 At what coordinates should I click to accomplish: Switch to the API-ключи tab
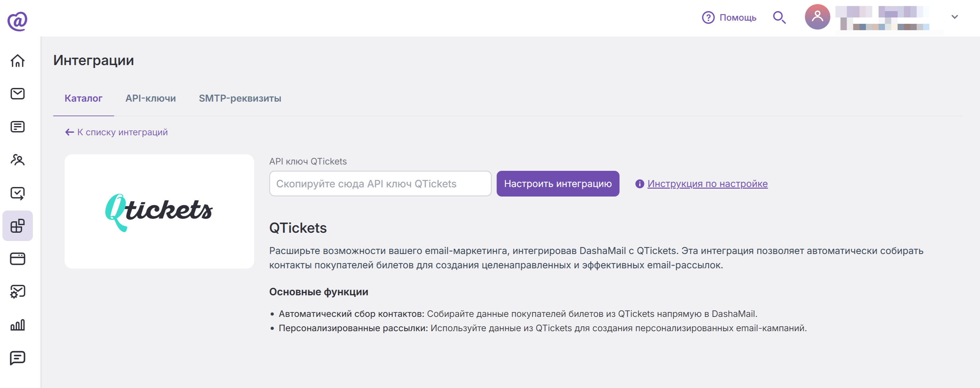(x=151, y=98)
